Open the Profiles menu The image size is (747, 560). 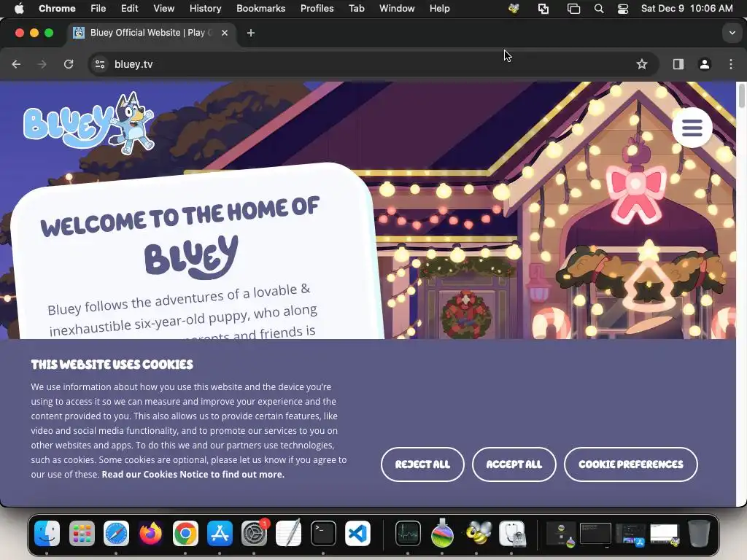coord(317,9)
